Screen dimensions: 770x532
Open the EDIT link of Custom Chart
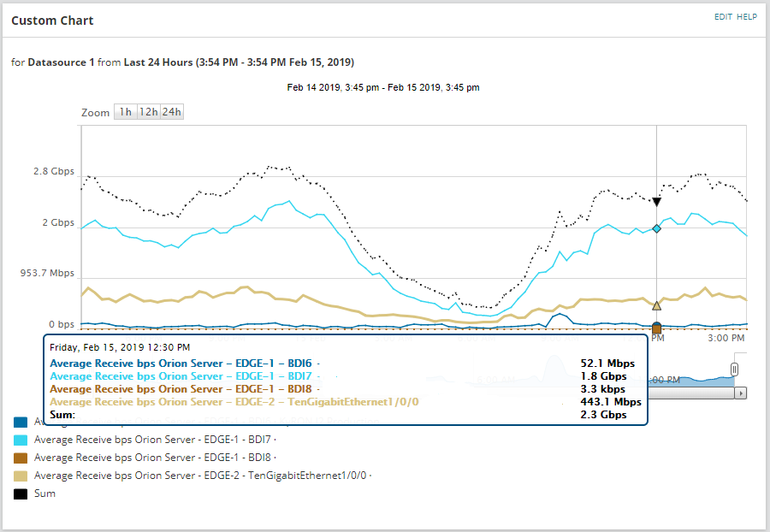[x=723, y=17]
